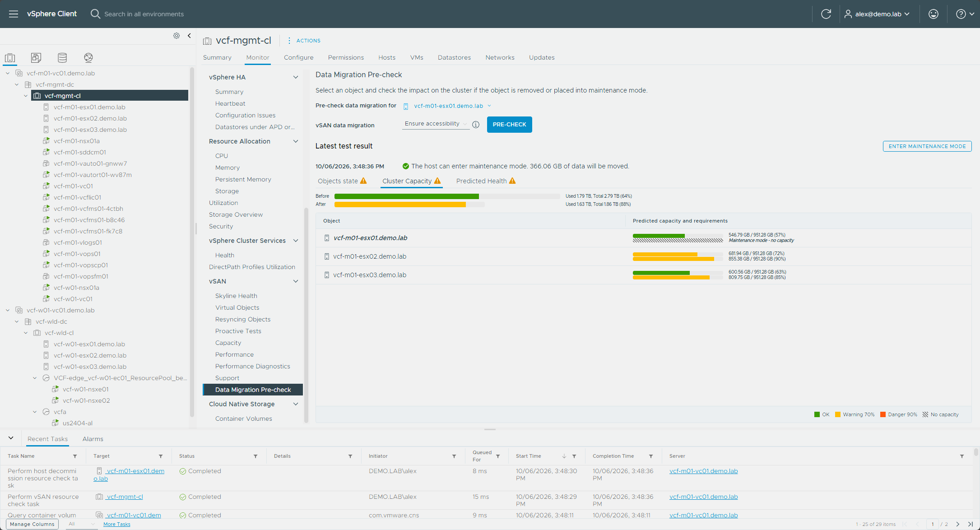
Task: Click the Manage Columns button
Action: tap(32, 524)
